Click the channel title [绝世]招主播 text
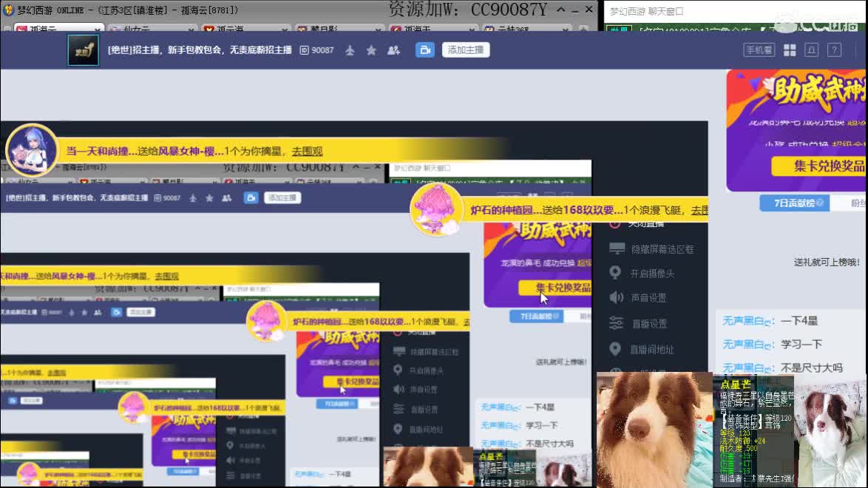The height and width of the screenshot is (488, 868). (x=200, y=50)
